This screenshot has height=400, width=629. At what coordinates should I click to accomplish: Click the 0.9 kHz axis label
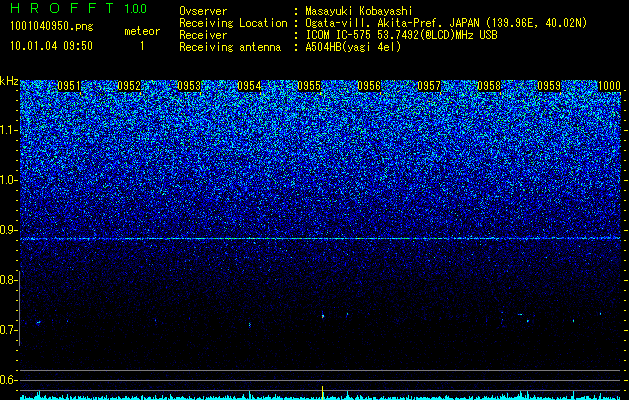pos(8,230)
